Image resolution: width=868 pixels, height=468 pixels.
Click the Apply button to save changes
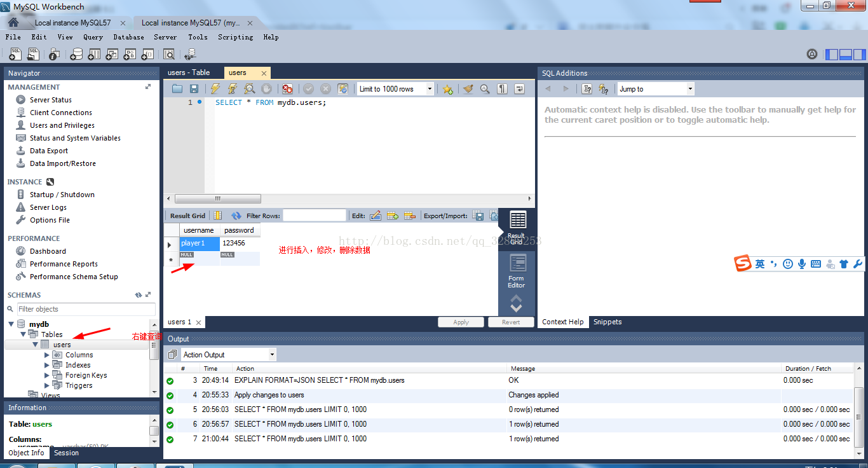(461, 322)
